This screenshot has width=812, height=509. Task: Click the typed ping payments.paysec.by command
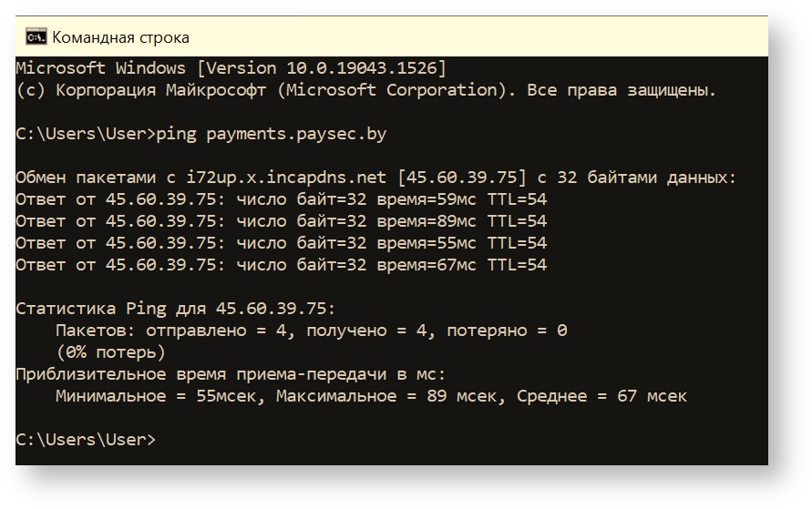pos(271,134)
